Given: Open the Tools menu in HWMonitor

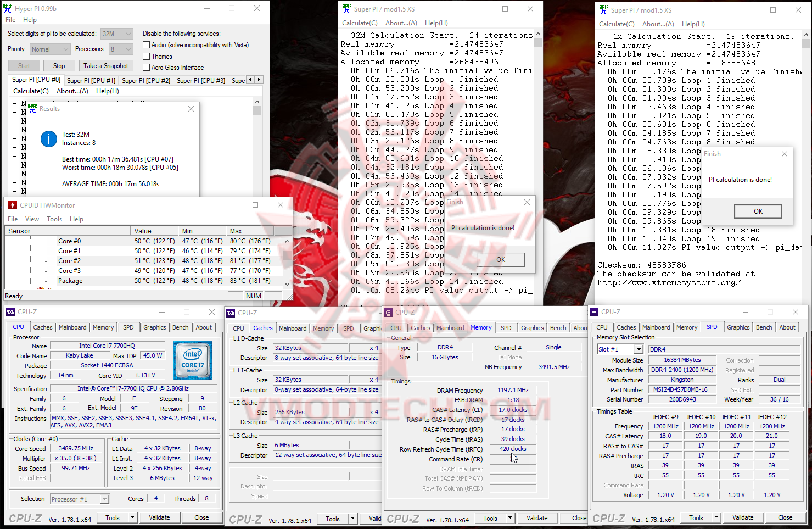Looking at the screenshot, I should coord(54,219).
